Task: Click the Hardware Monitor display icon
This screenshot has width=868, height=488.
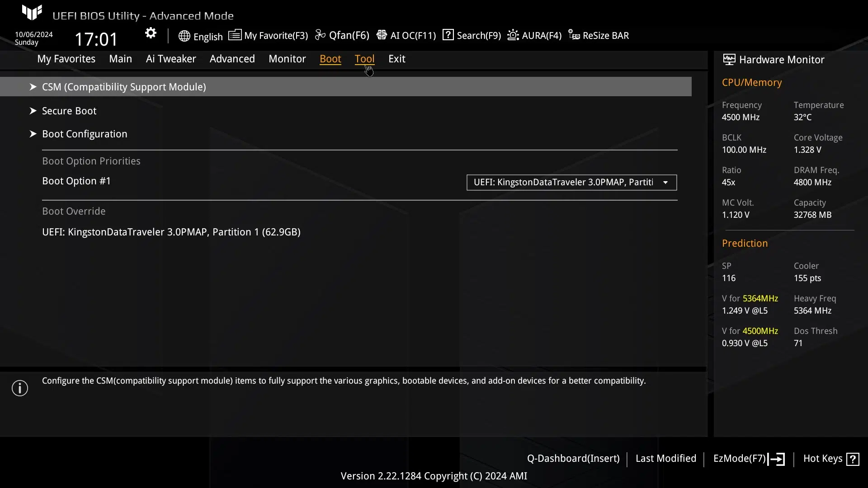Action: pos(729,59)
